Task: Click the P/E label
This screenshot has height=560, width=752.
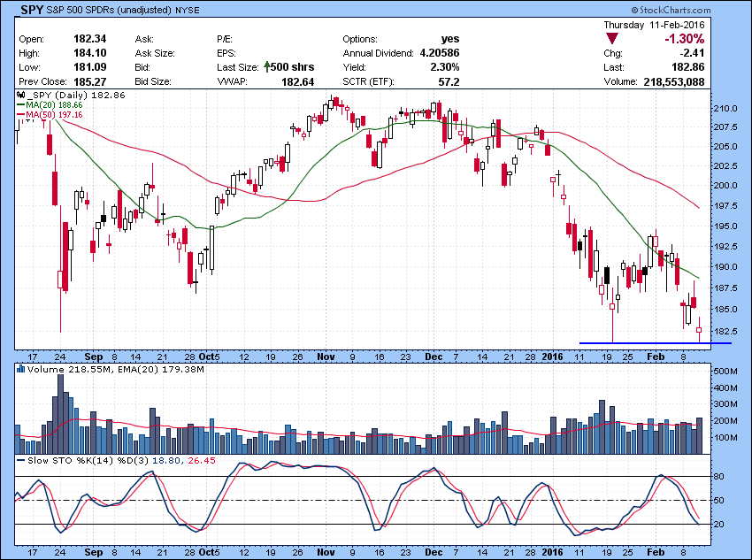Action: pos(225,39)
